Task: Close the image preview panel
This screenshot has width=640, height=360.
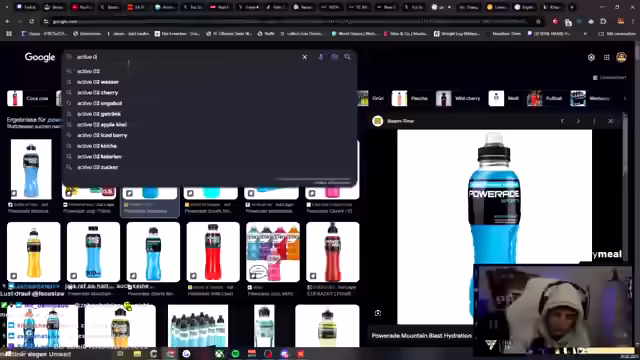Action: (610, 121)
